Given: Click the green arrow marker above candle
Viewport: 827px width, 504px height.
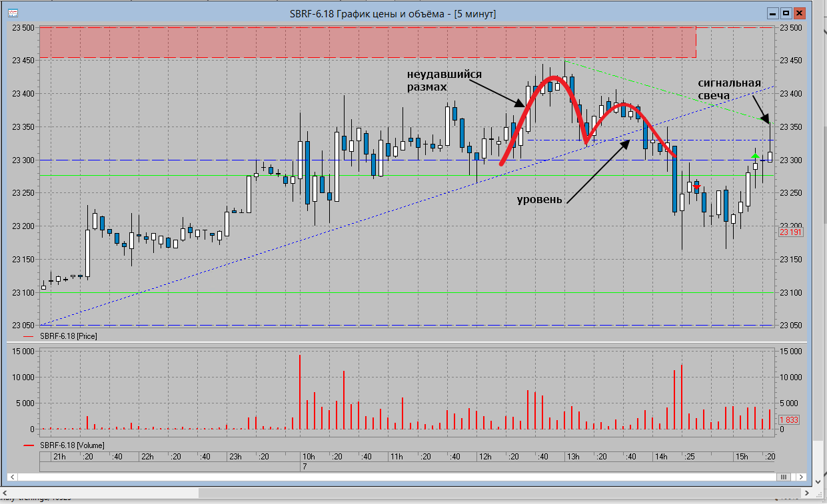Looking at the screenshot, I should pos(755,156).
